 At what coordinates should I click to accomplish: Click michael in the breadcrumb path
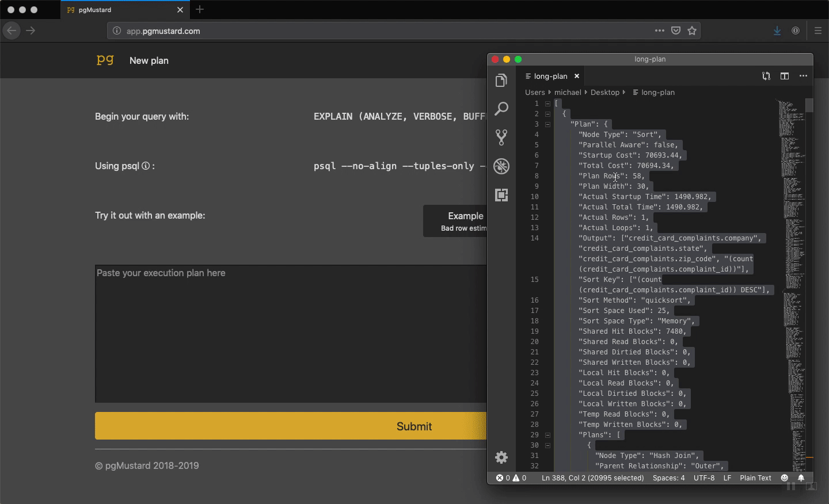[568, 92]
